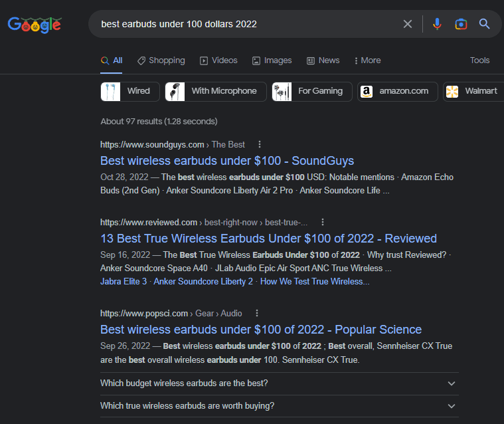Click the 'Sep 26, 2022' Popular Science snippet date
The width and height of the screenshot is (504, 424).
125,346
